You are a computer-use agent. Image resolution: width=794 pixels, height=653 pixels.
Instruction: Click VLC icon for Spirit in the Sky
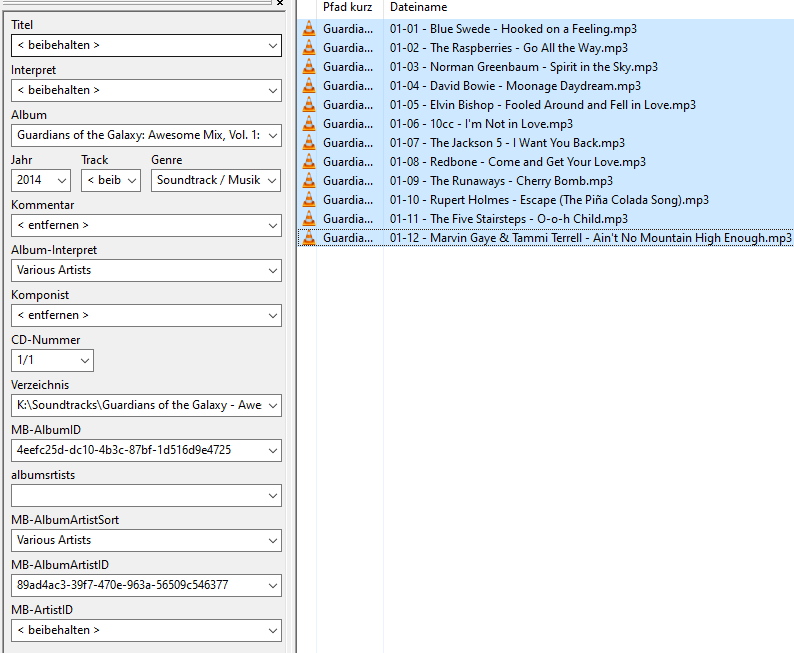(x=309, y=67)
